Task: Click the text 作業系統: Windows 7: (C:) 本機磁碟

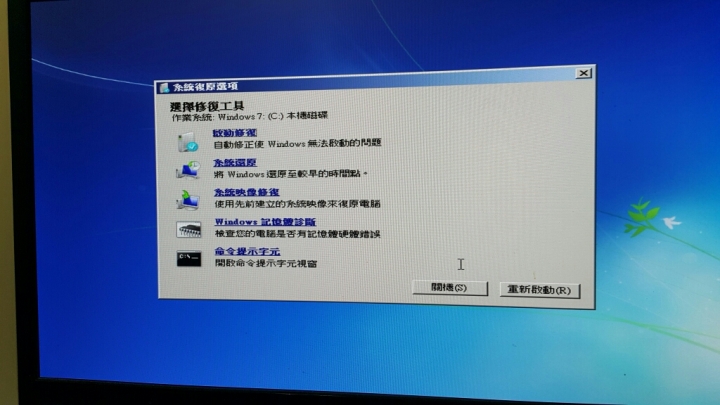Action: 250,117
